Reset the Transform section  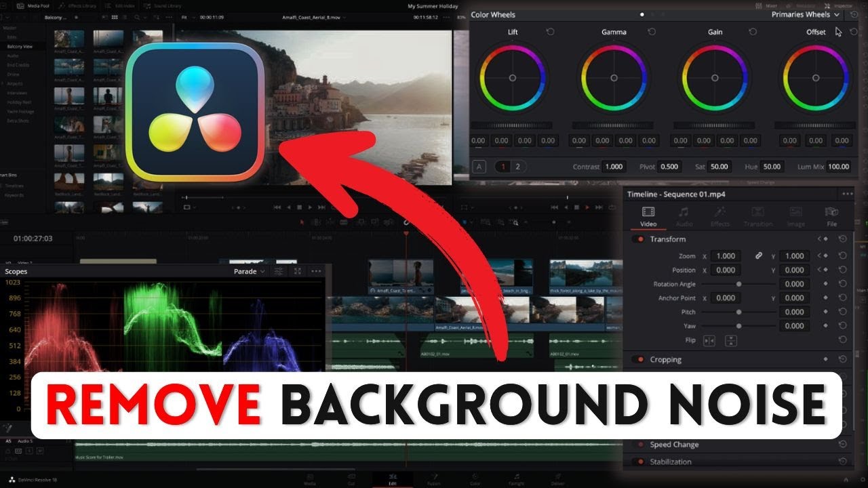(842, 239)
